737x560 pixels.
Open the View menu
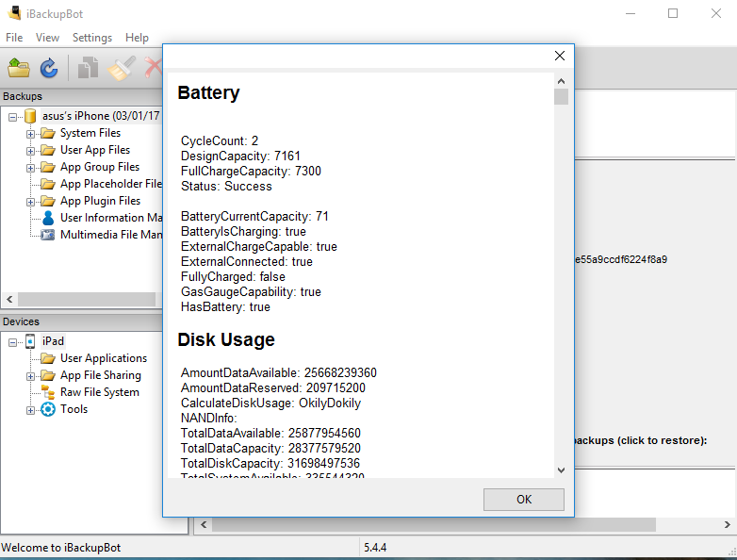click(x=47, y=38)
